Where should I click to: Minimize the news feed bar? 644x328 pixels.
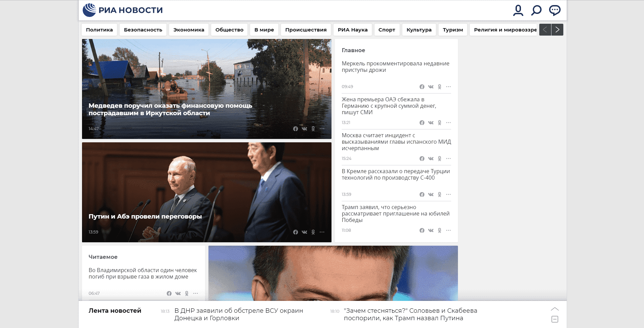coord(555,319)
